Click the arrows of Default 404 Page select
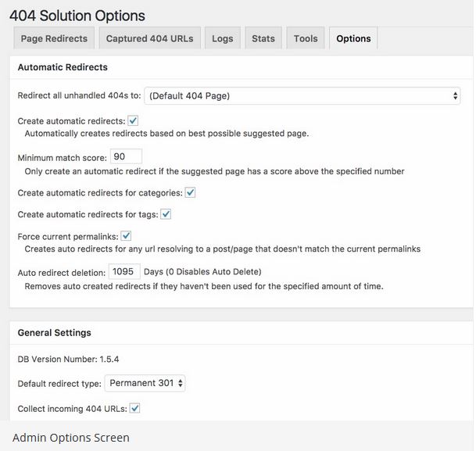Viewport: 476px width, 451px height. point(455,96)
